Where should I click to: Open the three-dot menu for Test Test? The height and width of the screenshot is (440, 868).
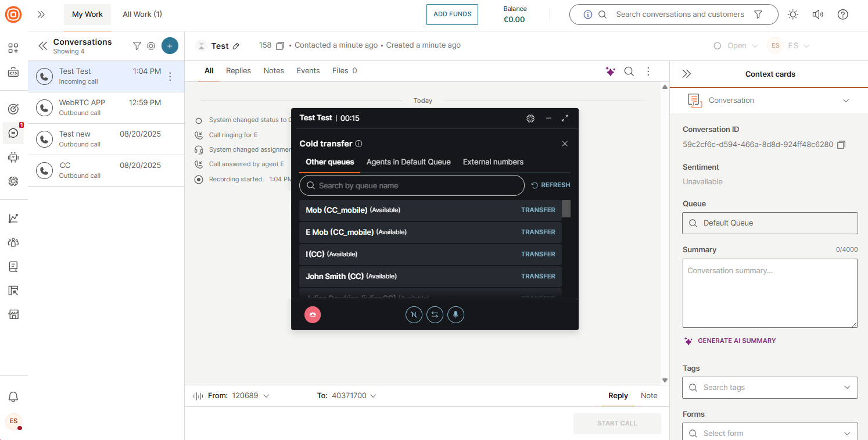170,76
